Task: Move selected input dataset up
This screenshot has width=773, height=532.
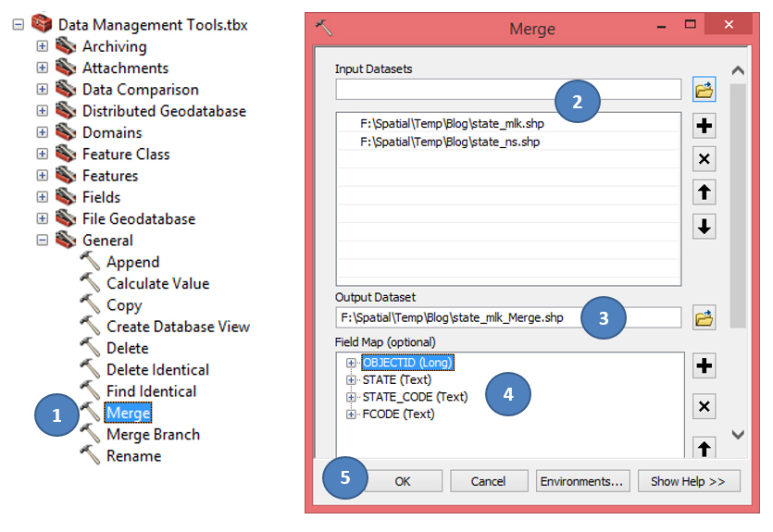Action: tap(704, 192)
